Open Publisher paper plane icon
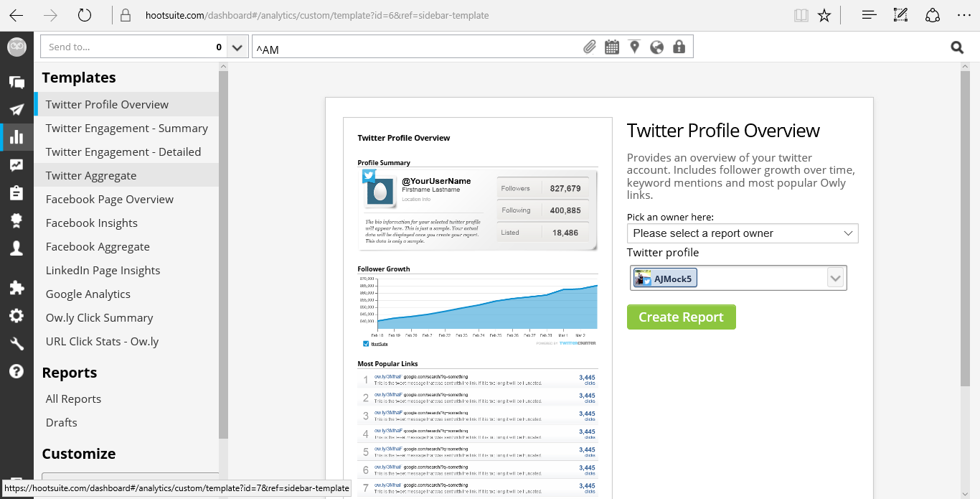The width and height of the screenshot is (980, 499). point(17,109)
